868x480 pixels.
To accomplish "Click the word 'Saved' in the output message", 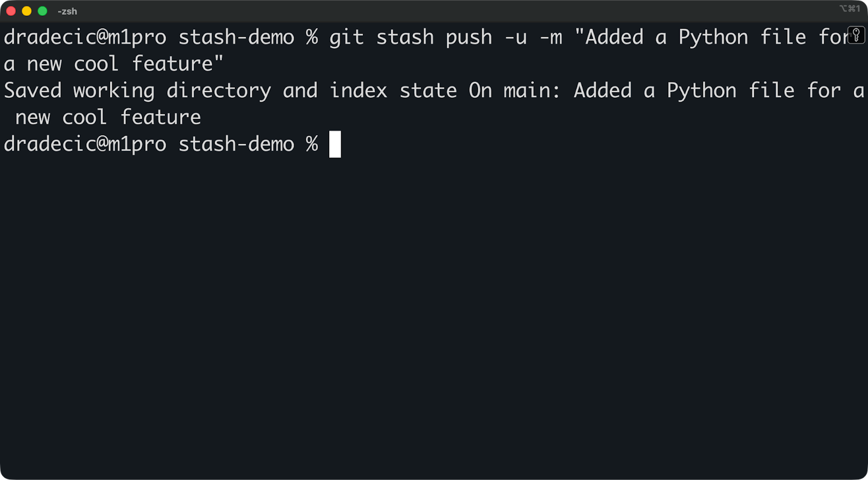I will (x=33, y=90).
